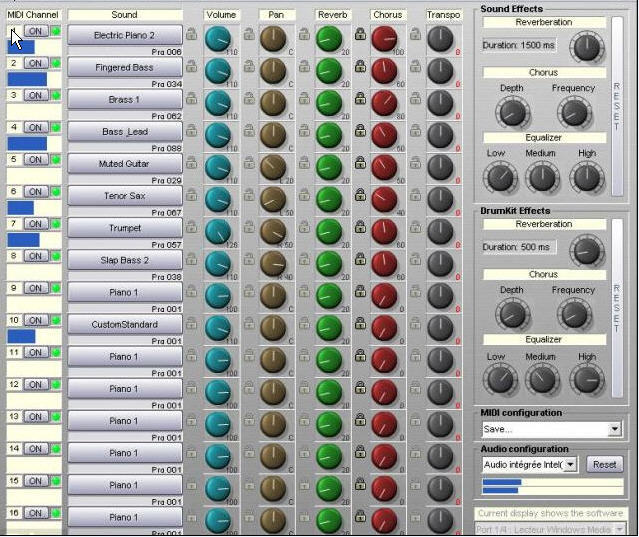Toggle channel 9 ON button
Screen dimensions: 639x537
click(x=36, y=288)
